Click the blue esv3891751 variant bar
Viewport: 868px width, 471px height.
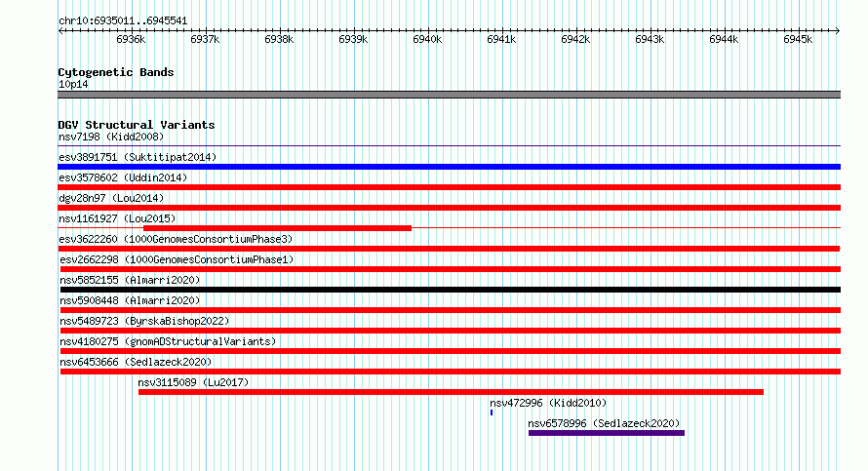coord(449,167)
